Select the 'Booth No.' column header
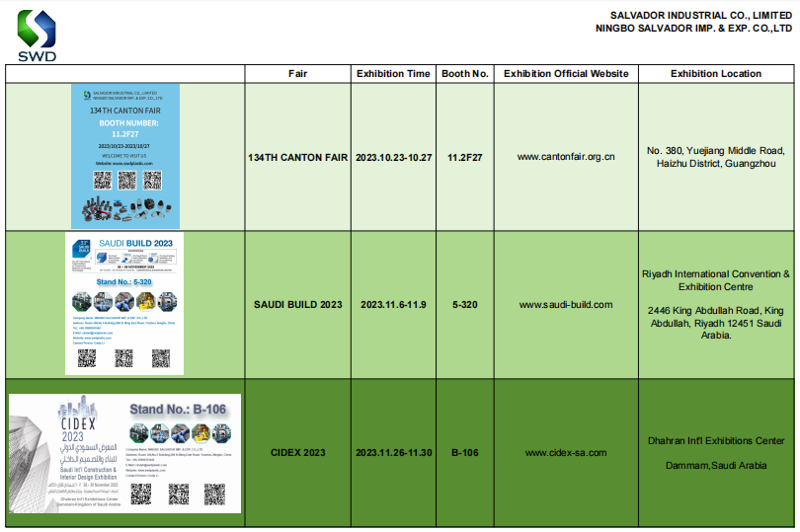This screenshot has width=800, height=532. tap(465, 73)
